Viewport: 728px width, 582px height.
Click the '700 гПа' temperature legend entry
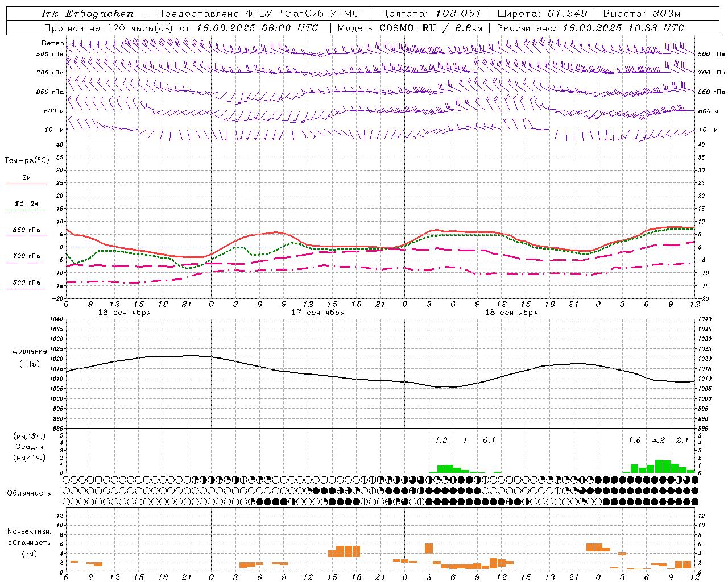[27, 256]
